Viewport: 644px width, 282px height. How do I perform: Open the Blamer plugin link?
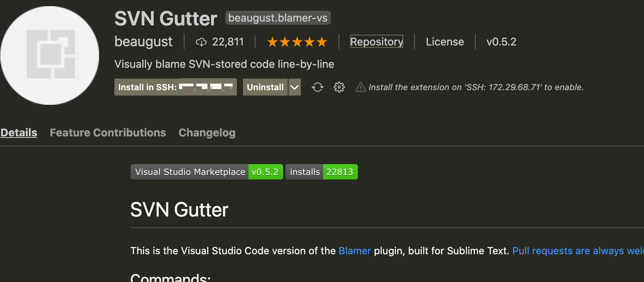(x=354, y=251)
